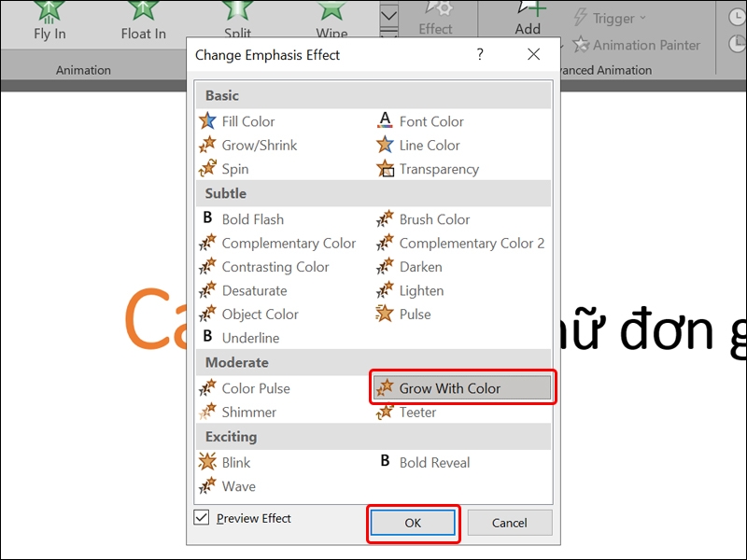The height and width of the screenshot is (560, 747).
Task: Select the Grow With Color effect
Action: [449, 386]
